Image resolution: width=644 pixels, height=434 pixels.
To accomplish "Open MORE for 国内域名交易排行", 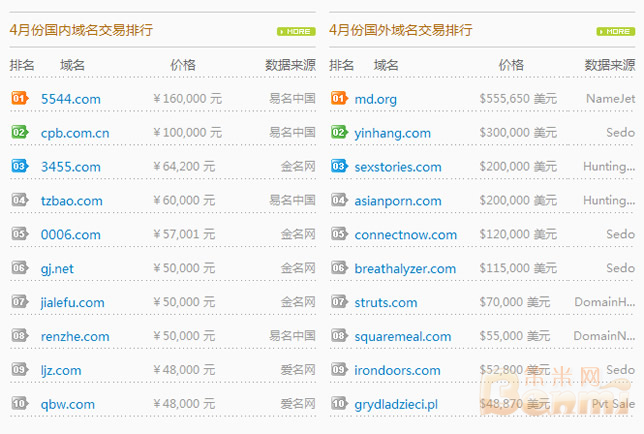I will (x=296, y=32).
